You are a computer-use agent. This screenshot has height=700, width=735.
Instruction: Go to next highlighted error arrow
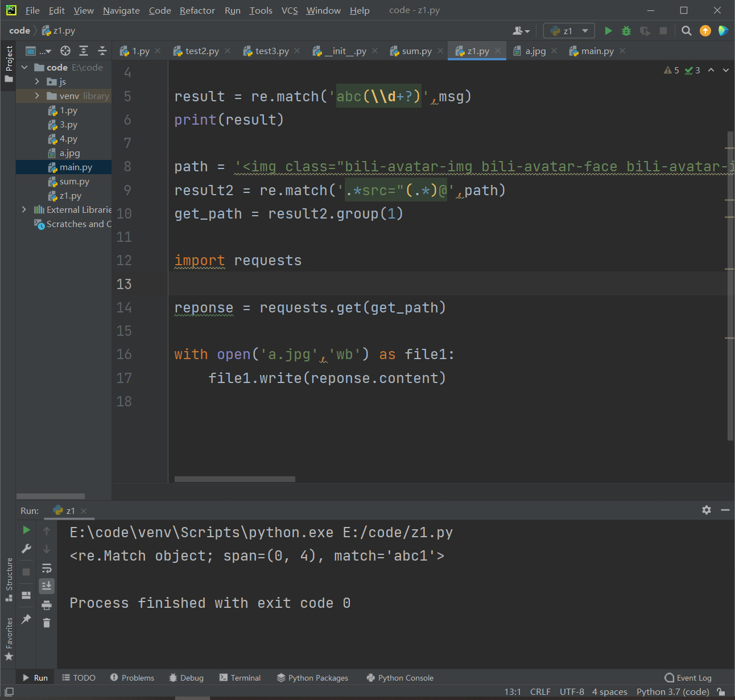click(x=726, y=70)
